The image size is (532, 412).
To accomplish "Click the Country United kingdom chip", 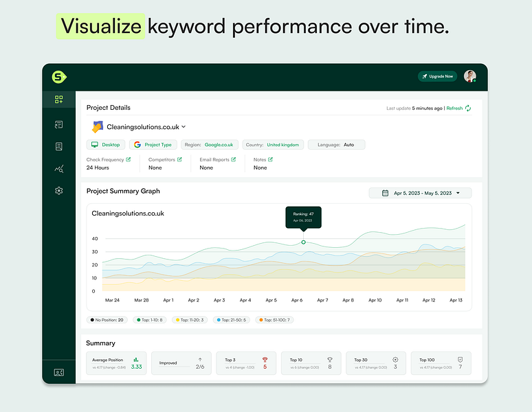I will coord(273,145).
